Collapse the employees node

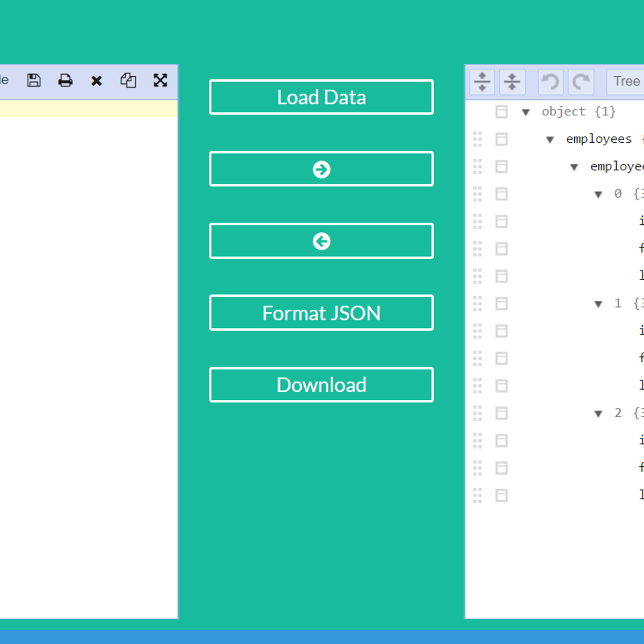550,140
